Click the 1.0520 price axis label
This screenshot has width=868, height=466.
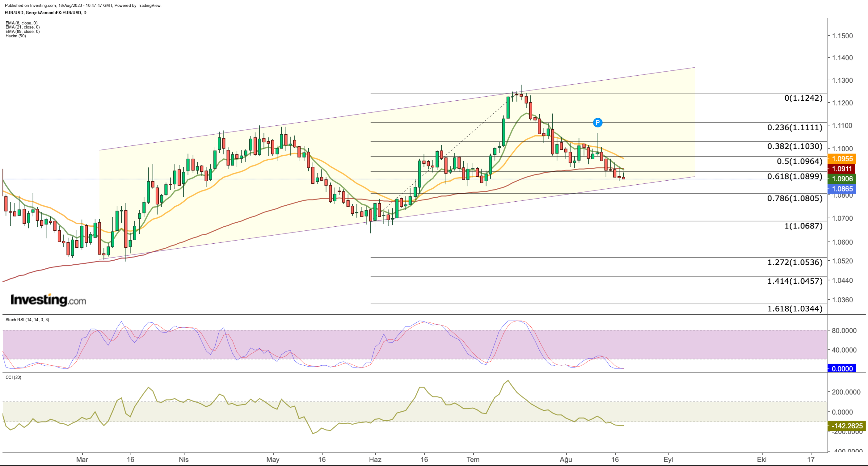pos(842,261)
